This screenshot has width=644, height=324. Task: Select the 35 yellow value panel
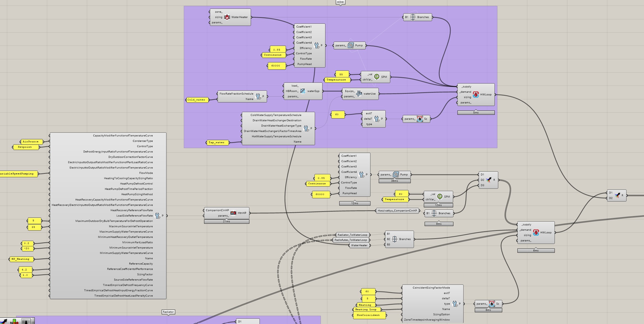(x=34, y=227)
